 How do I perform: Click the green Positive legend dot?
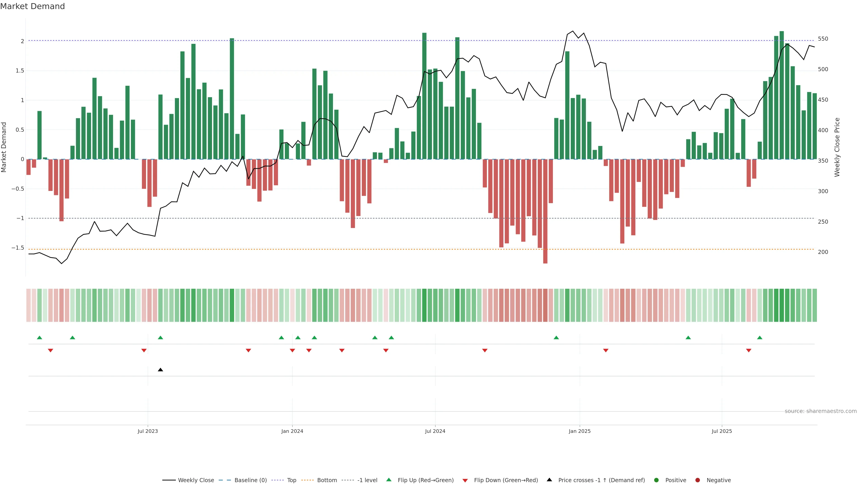656,480
